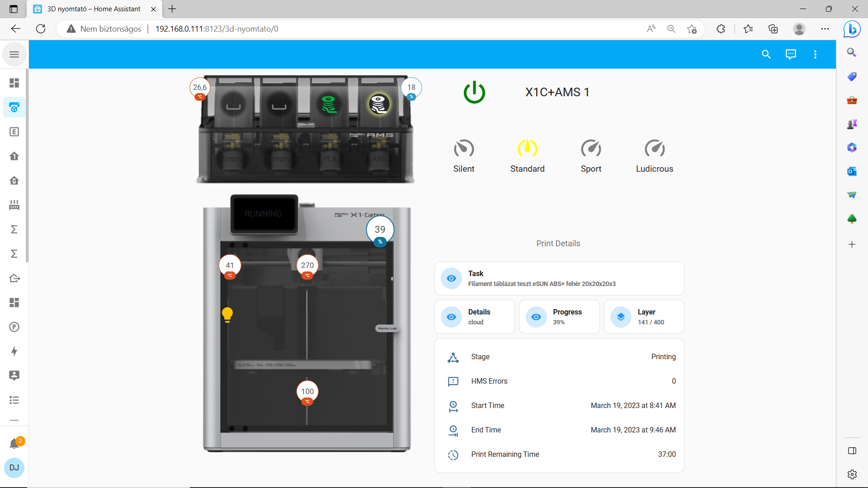The height and width of the screenshot is (488, 868).
Task: Open the energy lightning bolt sidebar icon
Action: click(14, 352)
